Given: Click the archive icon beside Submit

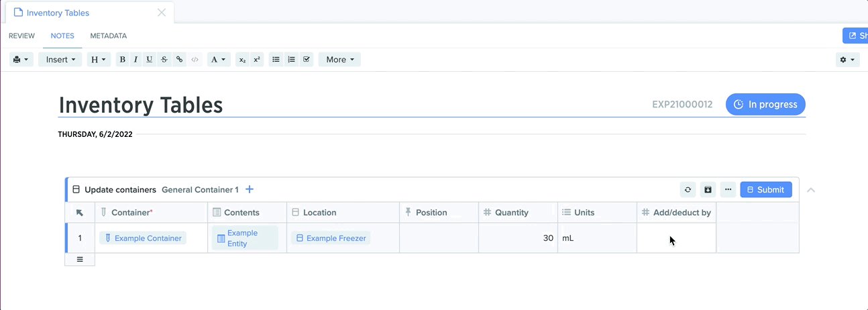Looking at the screenshot, I should click(x=708, y=190).
